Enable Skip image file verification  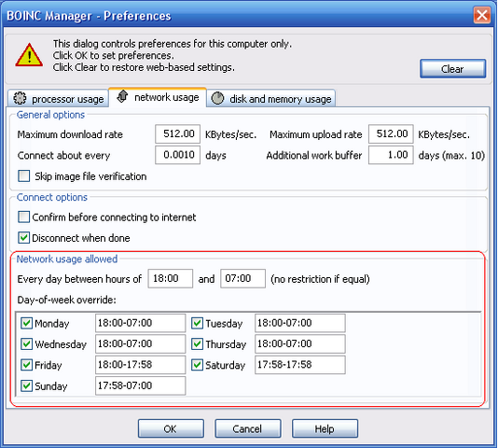pos(24,175)
